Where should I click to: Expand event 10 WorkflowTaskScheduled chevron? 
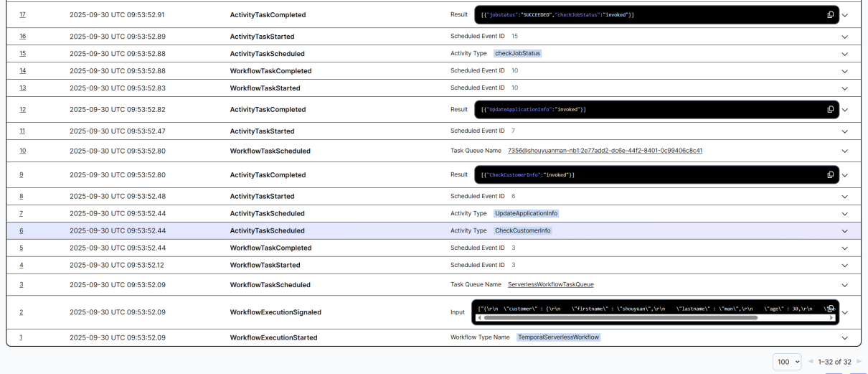(x=844, y=151)
